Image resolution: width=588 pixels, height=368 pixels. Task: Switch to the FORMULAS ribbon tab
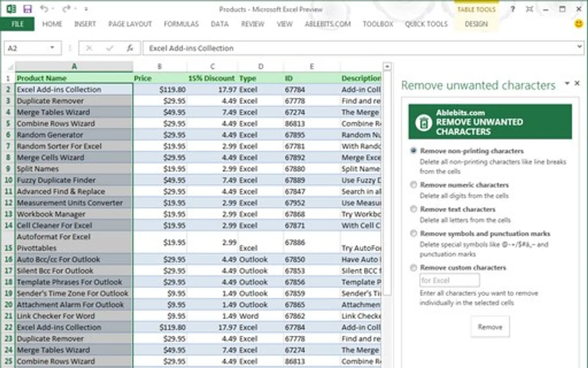coord(181,24)
